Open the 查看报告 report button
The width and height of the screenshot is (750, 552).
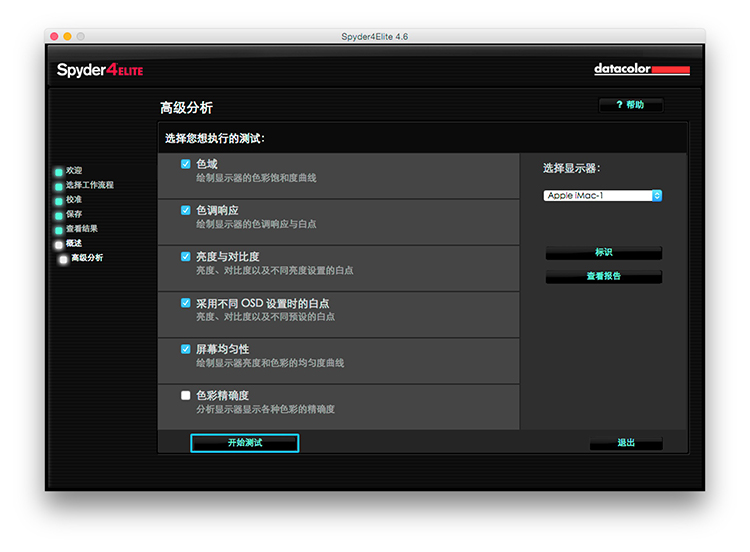(x=604, y=276)
